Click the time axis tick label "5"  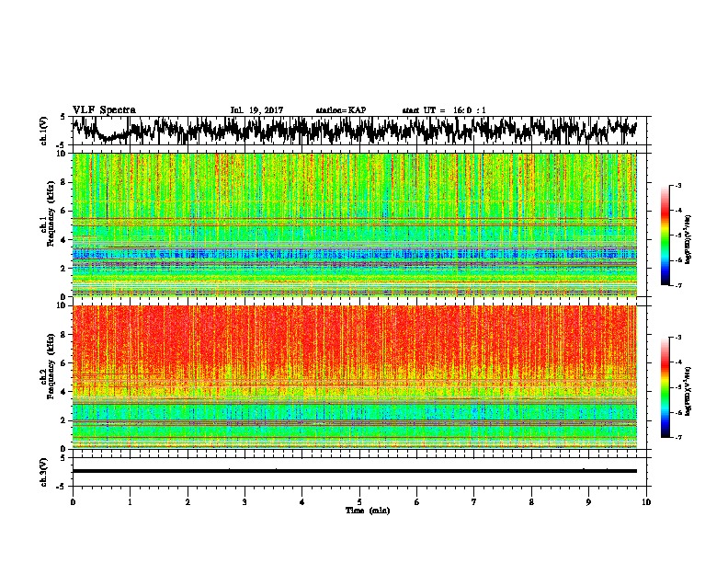[x=359, y=501]
